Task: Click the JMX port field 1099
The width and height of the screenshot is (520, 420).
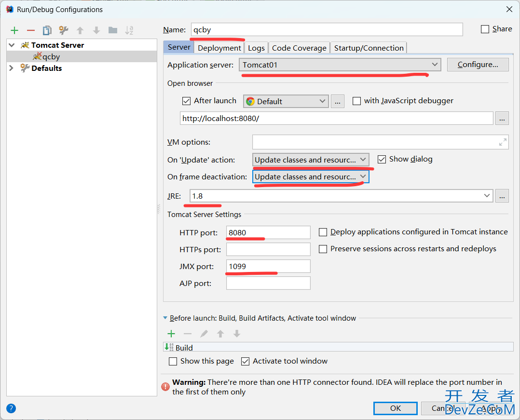Action: 268,266
